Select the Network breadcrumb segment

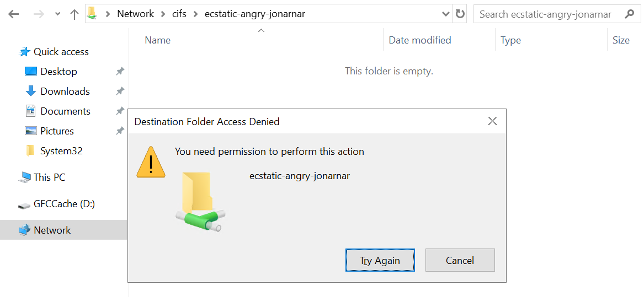[x=135, y=14]
